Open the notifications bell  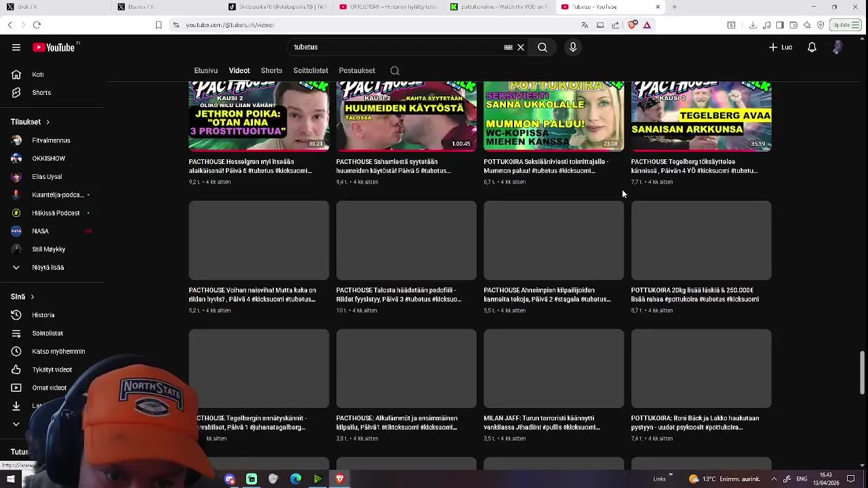(x=812, y=47)
